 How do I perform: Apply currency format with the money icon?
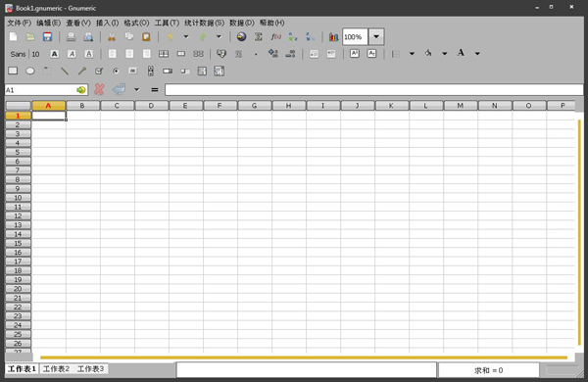(221, 54)
